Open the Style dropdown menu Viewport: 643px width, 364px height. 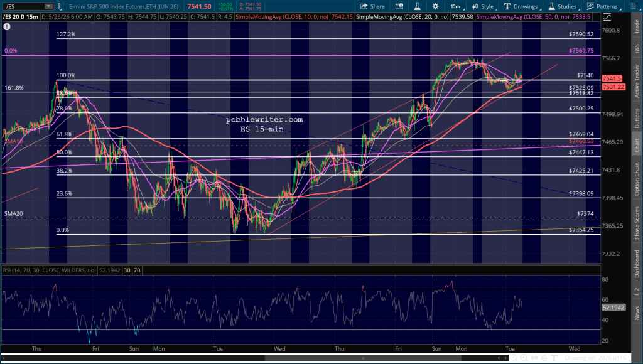pyautogui.click(x=484, y=6)
